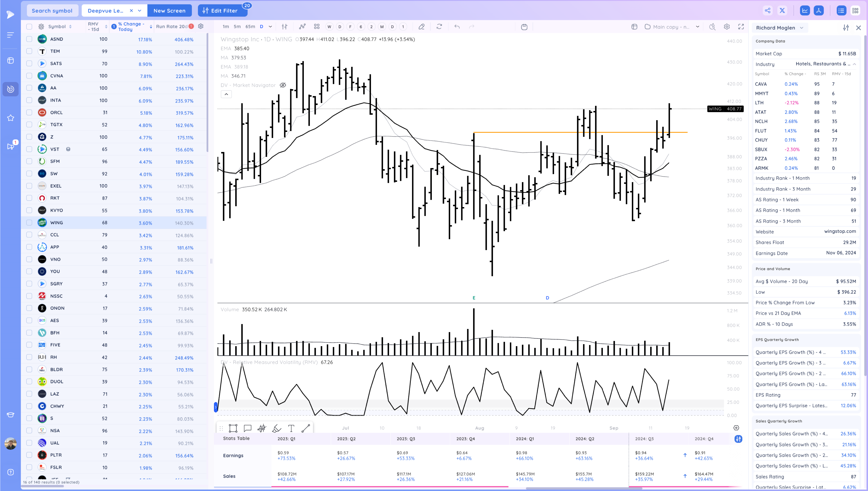This screenshot has width=868, height=491.
Task: Open the timeframe dropdown arrow beside D
Action: [270, 27]
